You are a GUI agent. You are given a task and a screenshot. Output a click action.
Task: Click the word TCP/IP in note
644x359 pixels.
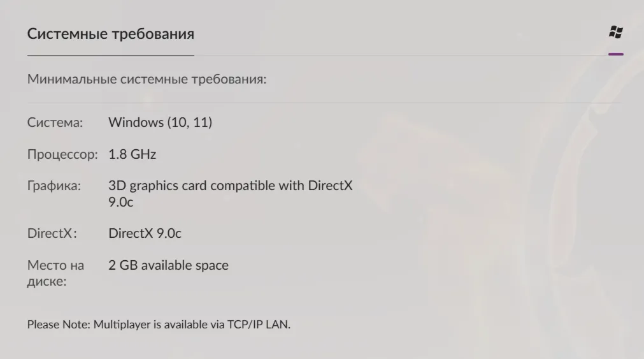tap(245, 325)
